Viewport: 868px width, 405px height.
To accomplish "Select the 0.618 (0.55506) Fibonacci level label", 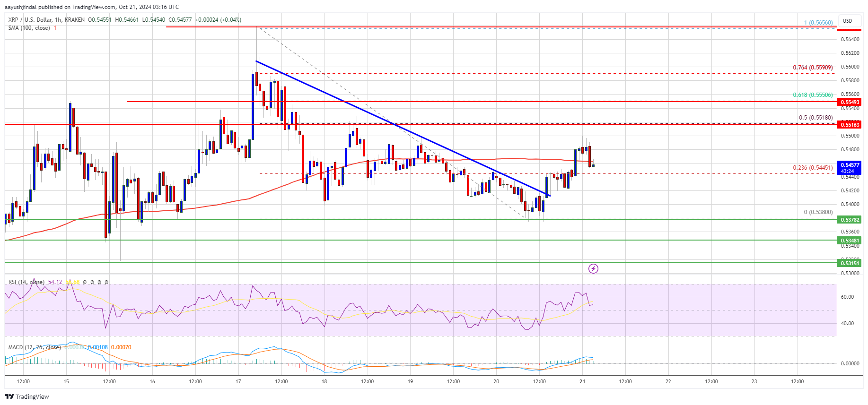I will click(813, 95).
